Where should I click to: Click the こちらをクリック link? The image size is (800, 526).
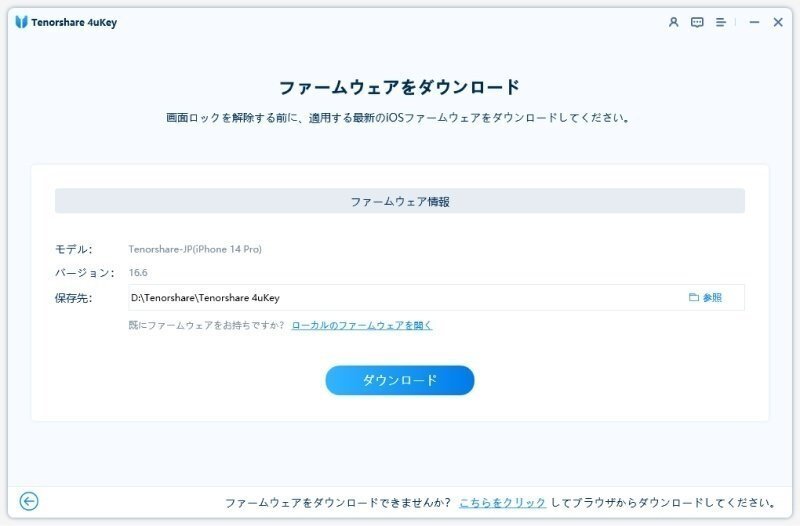503,503
